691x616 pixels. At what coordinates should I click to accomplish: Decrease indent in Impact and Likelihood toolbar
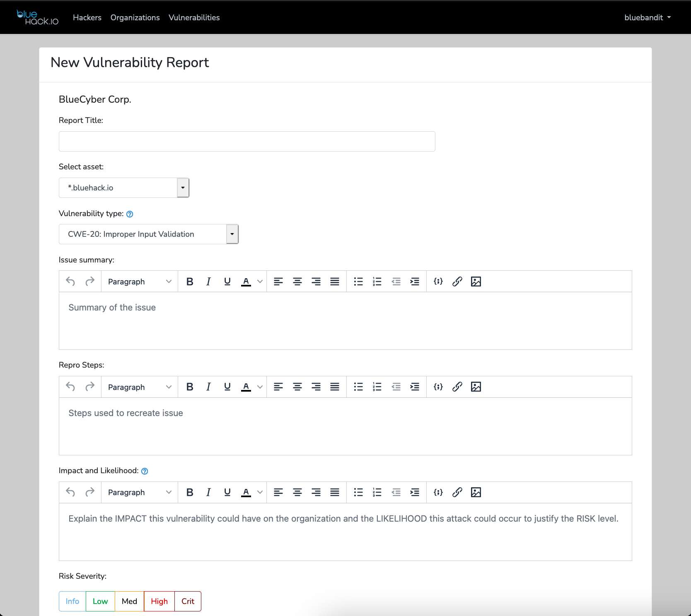(396, 492)
